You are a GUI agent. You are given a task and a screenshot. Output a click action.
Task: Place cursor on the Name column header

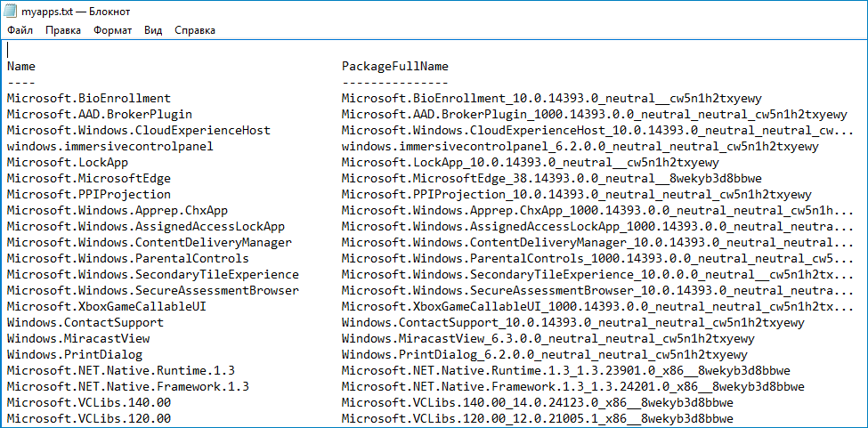pyautogui.click(x=21, y=67)
